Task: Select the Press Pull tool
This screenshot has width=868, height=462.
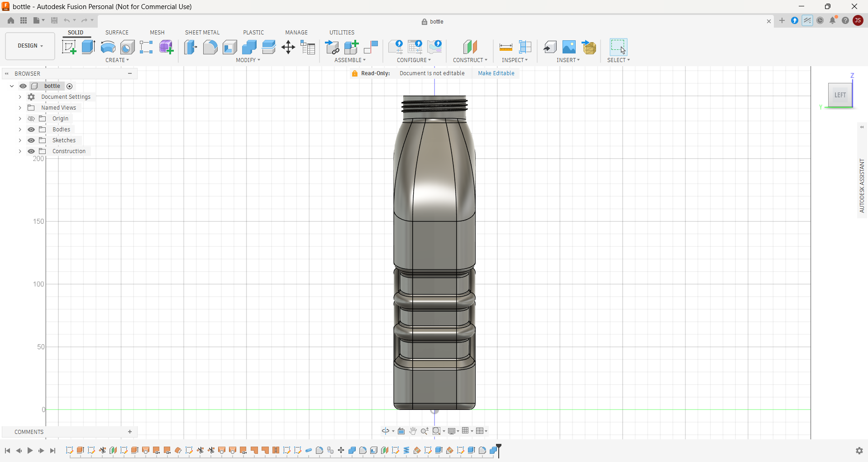Action: tap(191, 47)
